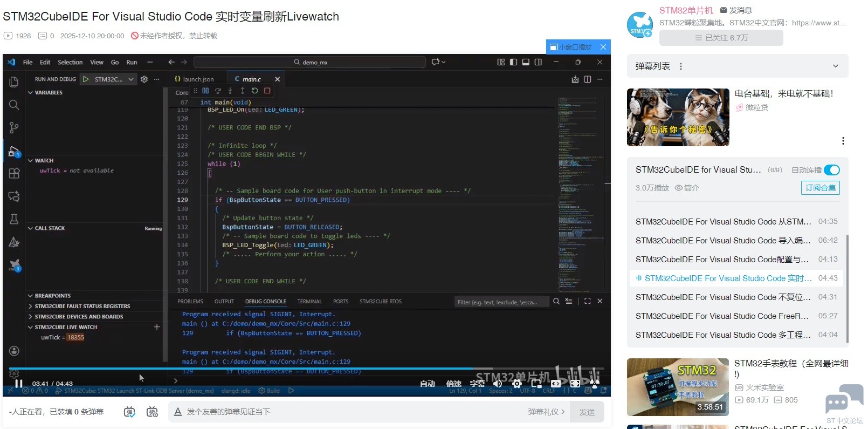Click the debug Step Over icon
This screenshot has width=868, height=429.
(x=218, y=91)
